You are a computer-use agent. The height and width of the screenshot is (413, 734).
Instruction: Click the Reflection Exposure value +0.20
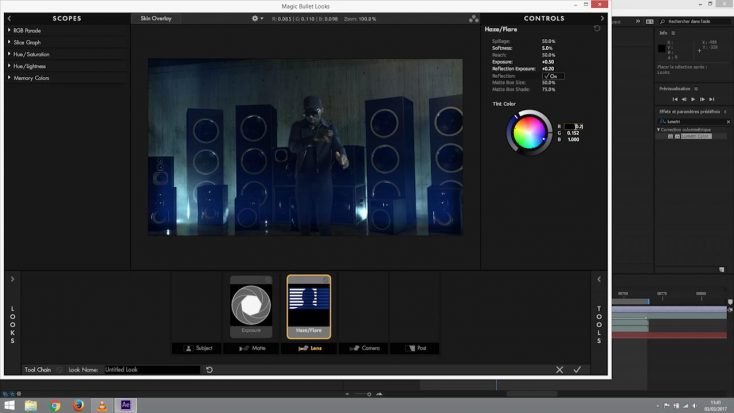(x=548, y=69)
